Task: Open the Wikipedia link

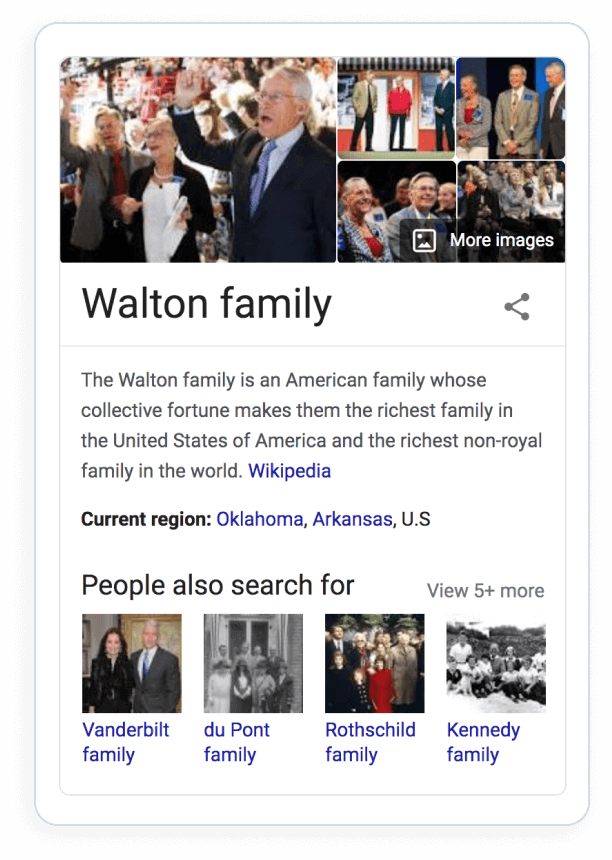Action: (x=290, y=471)
